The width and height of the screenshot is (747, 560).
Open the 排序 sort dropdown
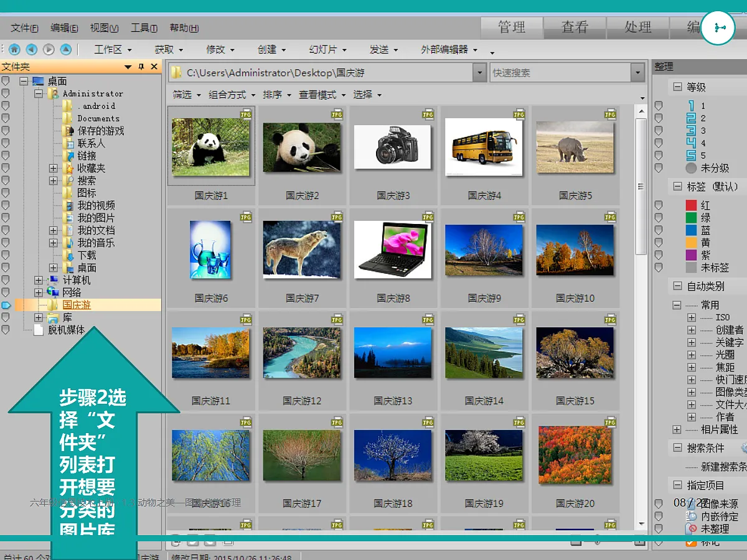[x=277, y=95]
